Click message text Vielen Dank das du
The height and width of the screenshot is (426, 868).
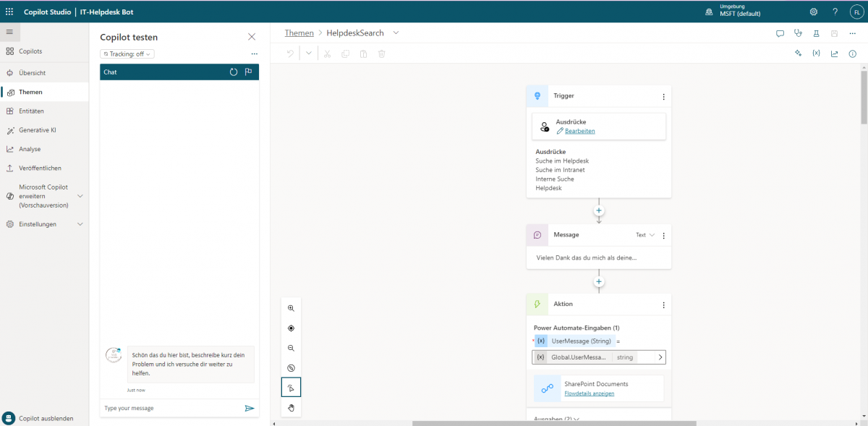coord(587,257)
